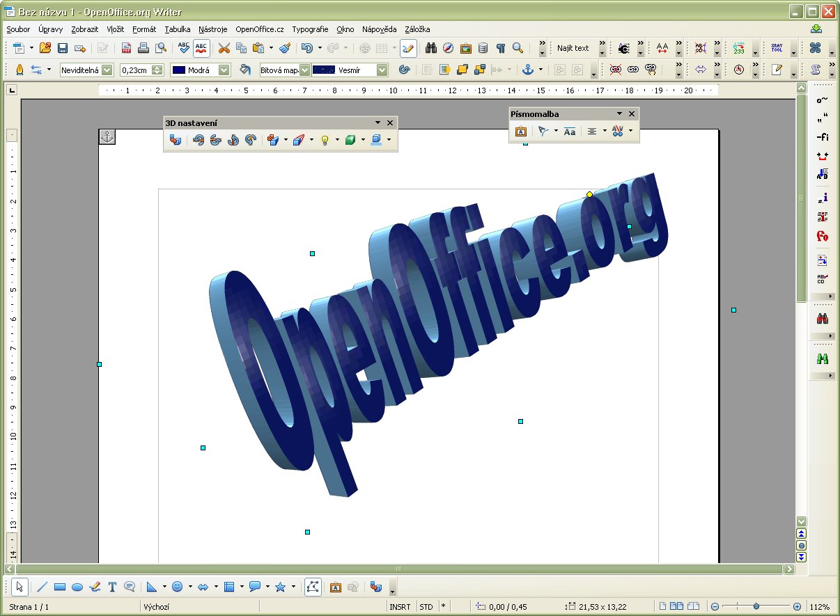Click the zoom slider handle
This screenshot has width=840, height=616.
coord(756,607)
